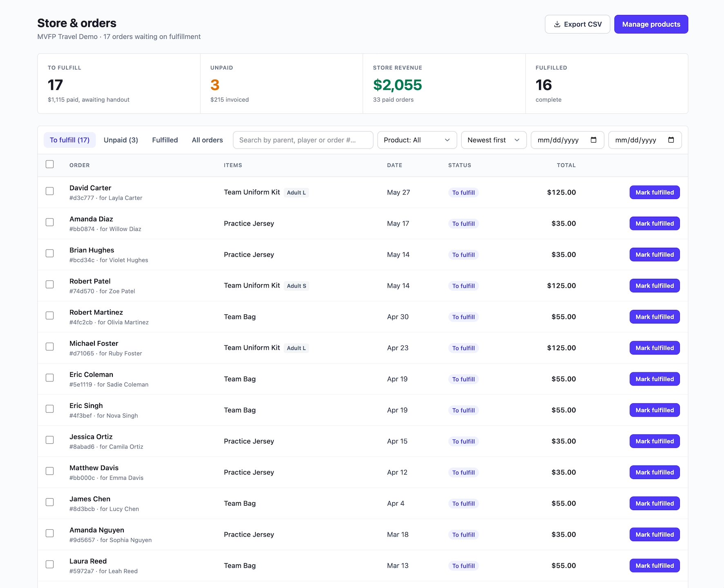Show the All orders tab
The image size is (724, 588).
point(208,140)
